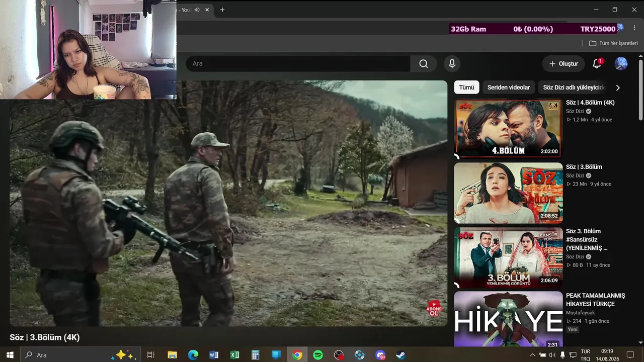Open Calculator from the taskbar
This screenshot has height=362, width=644.
tap(255, 355)
